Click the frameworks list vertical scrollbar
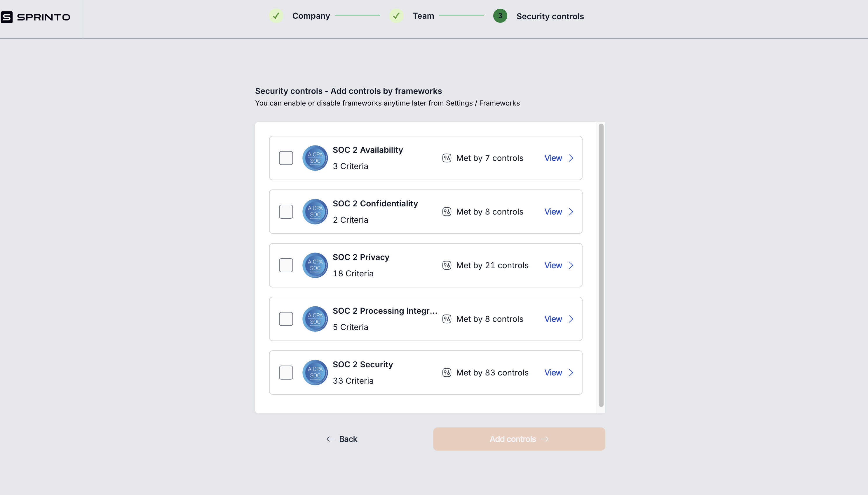868x495 pixels. pos(601,265)
